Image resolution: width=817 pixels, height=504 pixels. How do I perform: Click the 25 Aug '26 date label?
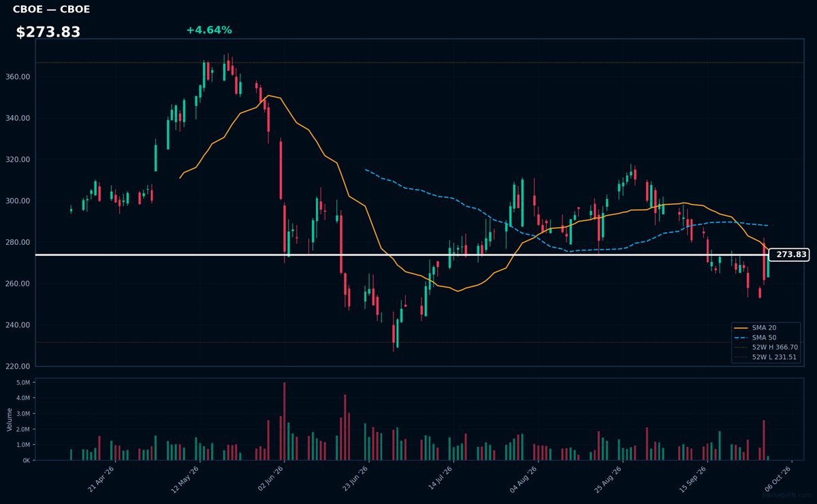(x=609, y=480)
